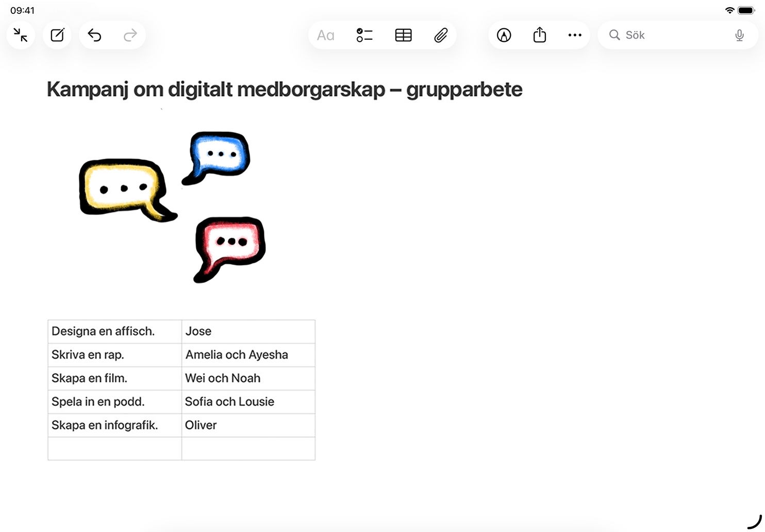Screen dimensions: 765x532
Task: Add an attachment with the paperclip icon
Action: pyautogui.click(x=441, y=35)
